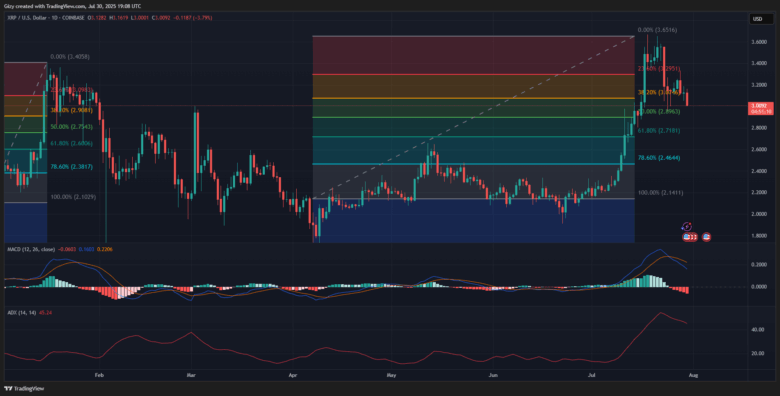Click 0.2000 on the MACD scale
Image resolution: width=780 pixels, height=396 pixels.
[758, 265]
